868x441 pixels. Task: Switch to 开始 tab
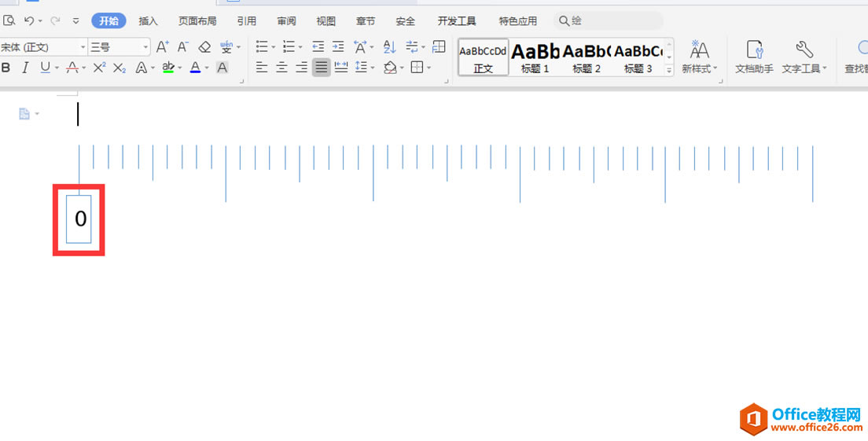(109, 21)
